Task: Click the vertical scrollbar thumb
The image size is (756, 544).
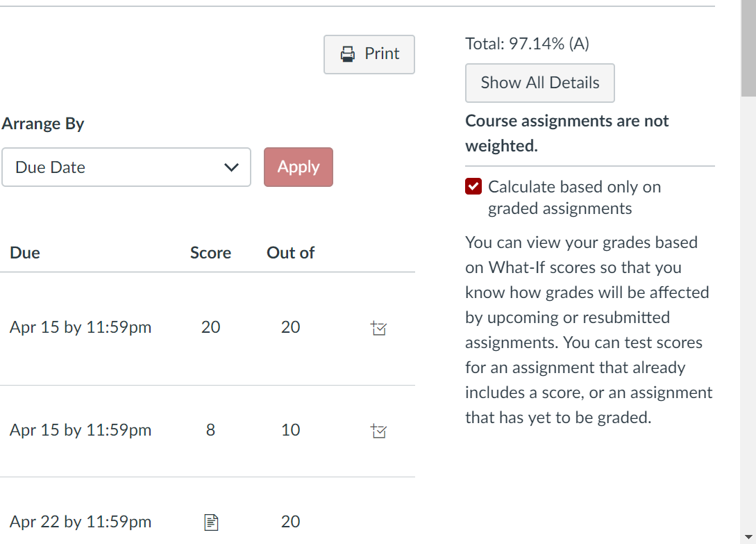Action: [x=748, y=47]
